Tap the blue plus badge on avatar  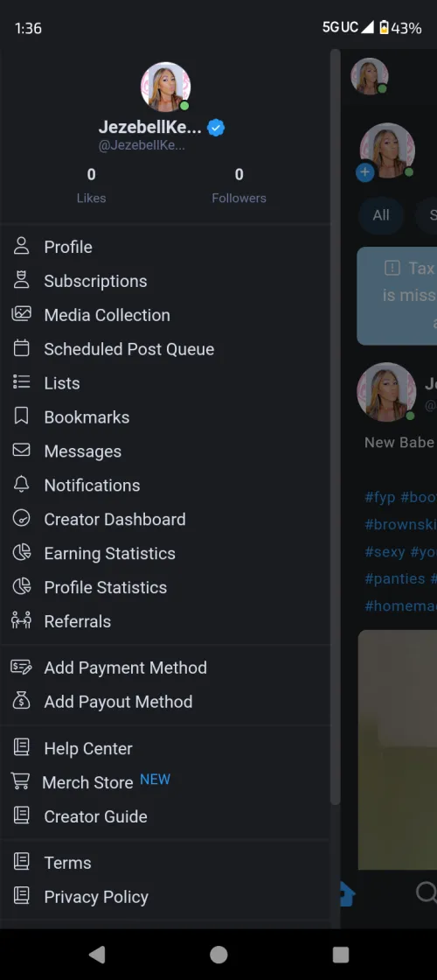pyautogui.click(x=365, y=172)
